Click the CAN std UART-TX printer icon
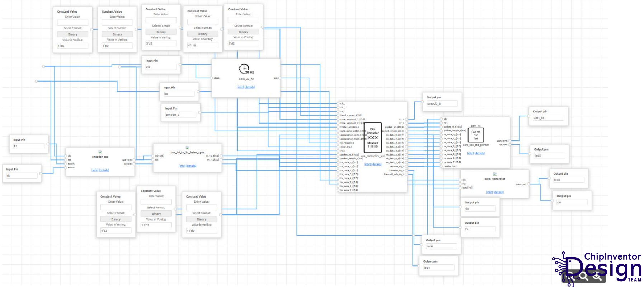 tap(476, 135)
